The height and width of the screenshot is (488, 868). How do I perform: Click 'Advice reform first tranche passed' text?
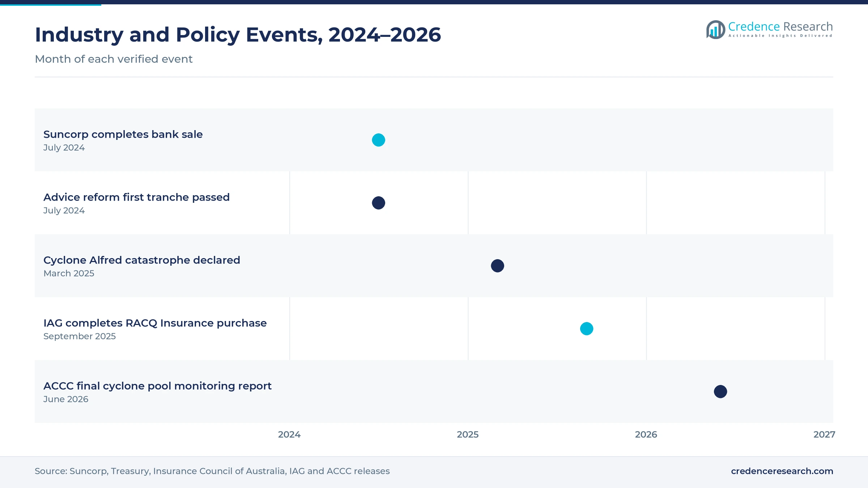tap(136, 197)
